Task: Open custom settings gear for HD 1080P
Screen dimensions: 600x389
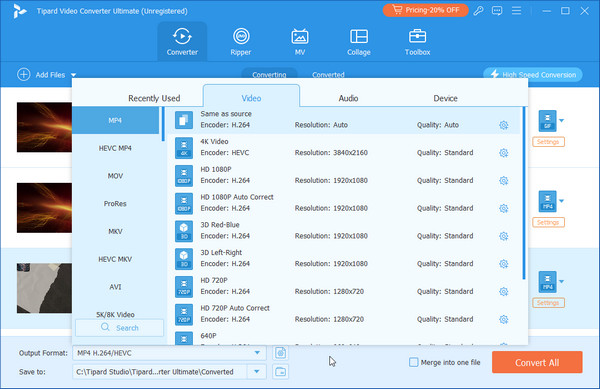Action: point(504,181)
